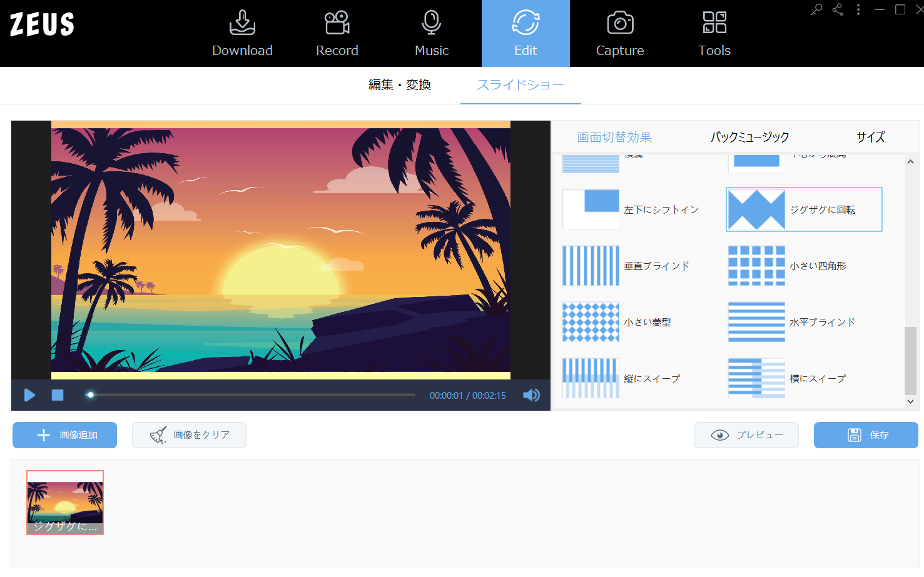
Task: Click the 画像追加 button
Action: (x=65, y=435)
